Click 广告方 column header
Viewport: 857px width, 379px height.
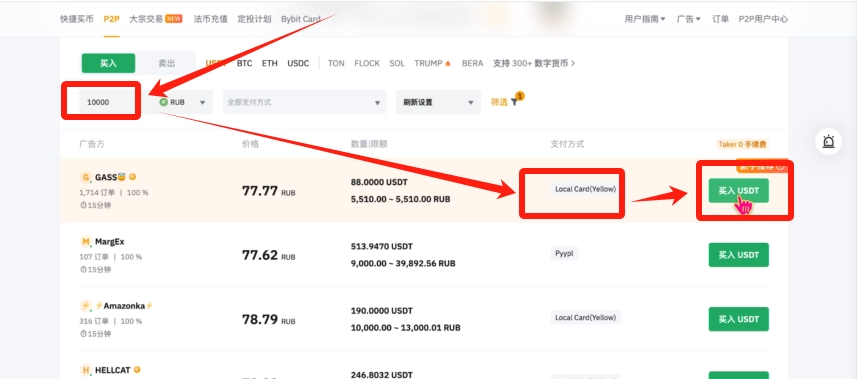tap(92, 144)
